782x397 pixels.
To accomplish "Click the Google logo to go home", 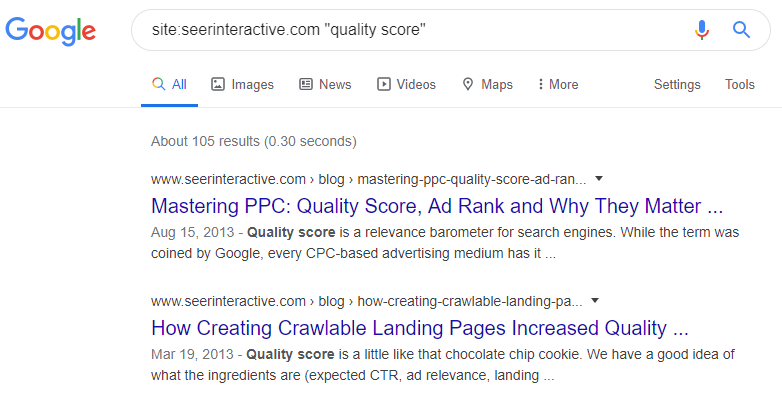I will click(x=50, y=31).
